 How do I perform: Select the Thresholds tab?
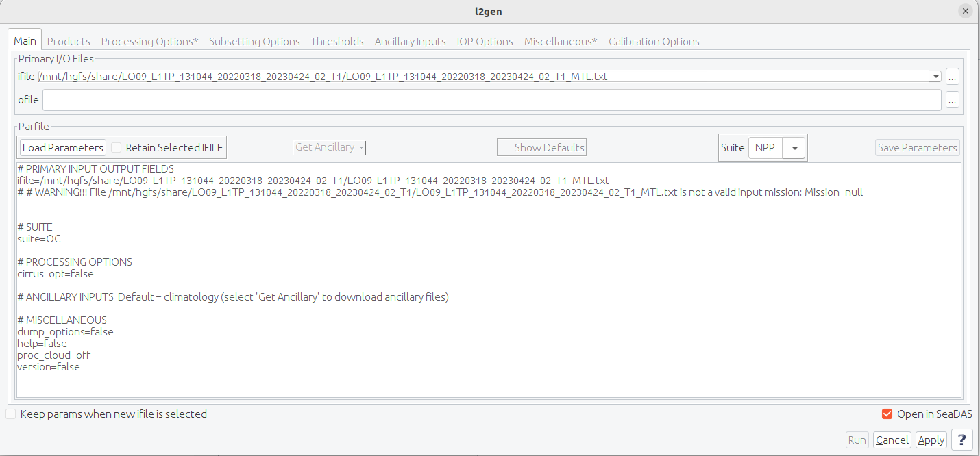pos(336,41)
